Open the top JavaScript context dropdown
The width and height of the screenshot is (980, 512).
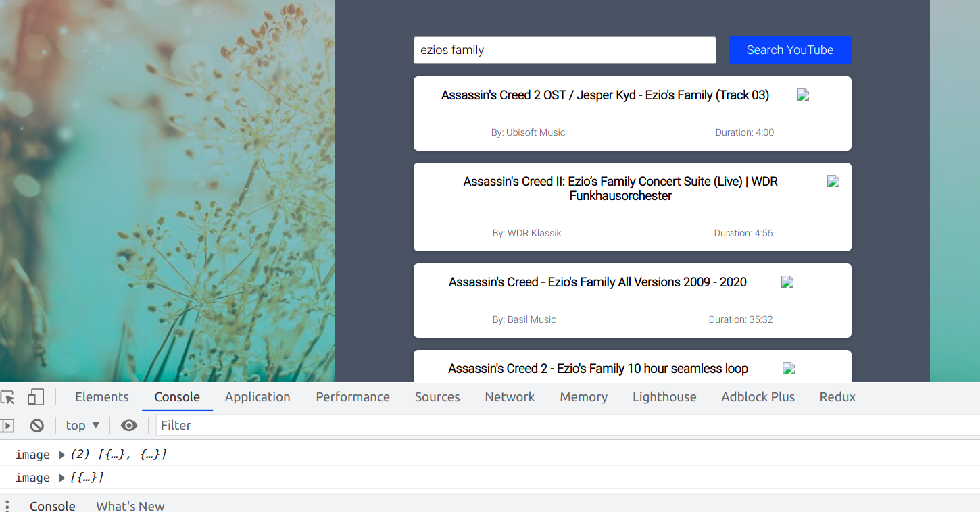[82, 426]
